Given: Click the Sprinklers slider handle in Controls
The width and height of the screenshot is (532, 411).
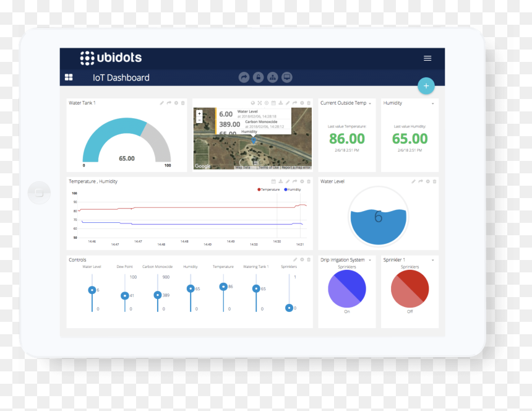Looking at the screenshot, I should (x=289, y=308).
